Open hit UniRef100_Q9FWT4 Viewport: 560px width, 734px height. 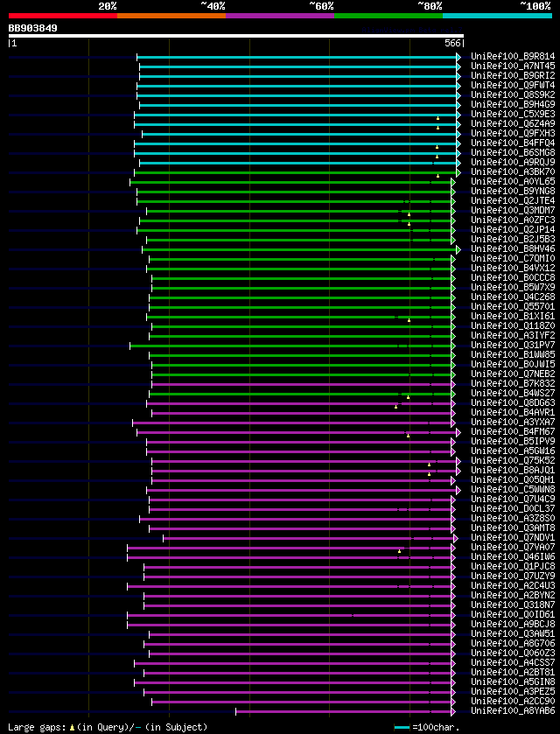[x=513, y=86]
